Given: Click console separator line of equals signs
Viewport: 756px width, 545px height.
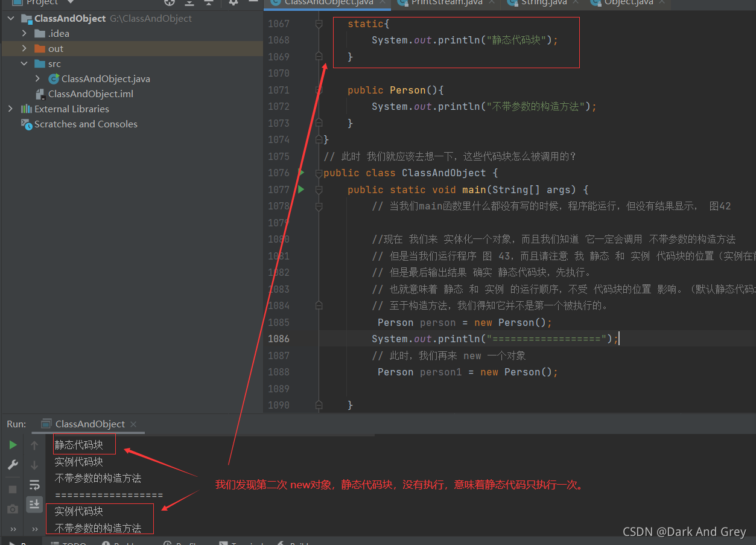Looking at the screenshot, I should pyautogui.click(x=109, y=496).
